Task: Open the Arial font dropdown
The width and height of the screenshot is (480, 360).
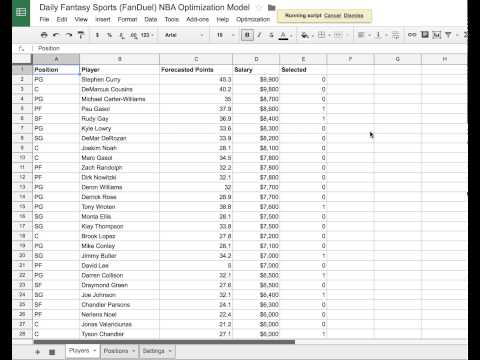Action: (184, 35)
